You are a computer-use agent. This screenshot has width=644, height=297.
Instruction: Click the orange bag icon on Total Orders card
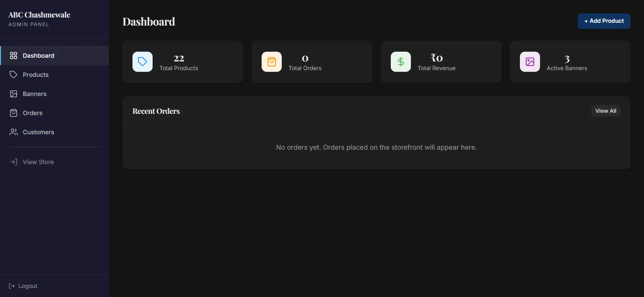[272, 62]
